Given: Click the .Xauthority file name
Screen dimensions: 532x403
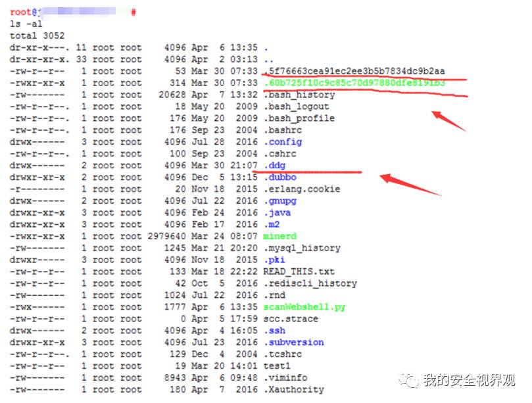Looking at the screenshot, I should coord(294,390).
